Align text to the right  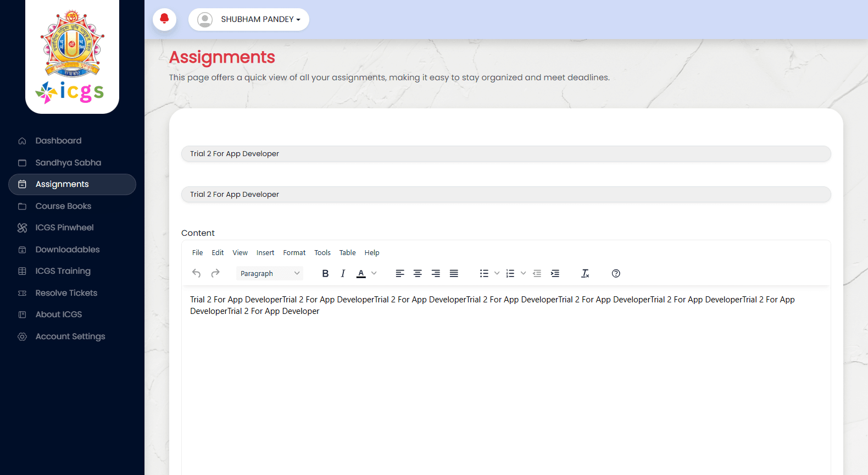[436, 273]
